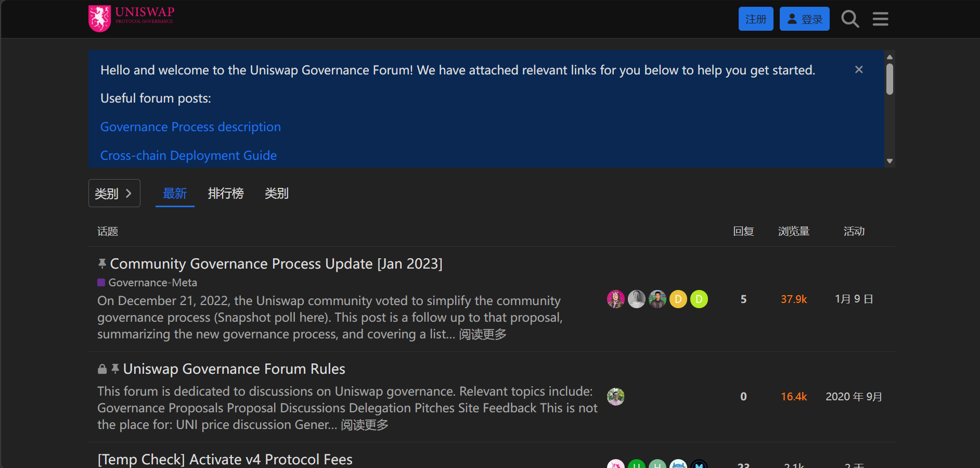The width and height of the screenshot is (980, 468).
Task: Click the pin icon on Forum Rules topic
Action: (115, 369)
